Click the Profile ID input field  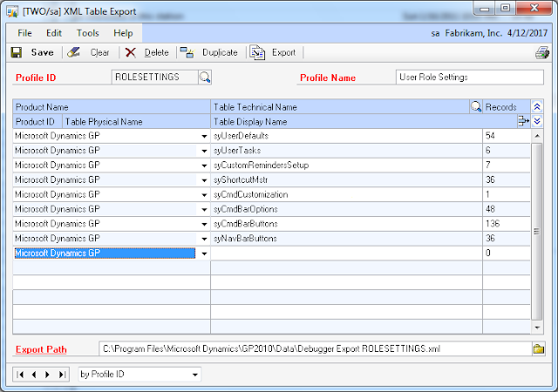pyautogui.click(x=155, y=78)
